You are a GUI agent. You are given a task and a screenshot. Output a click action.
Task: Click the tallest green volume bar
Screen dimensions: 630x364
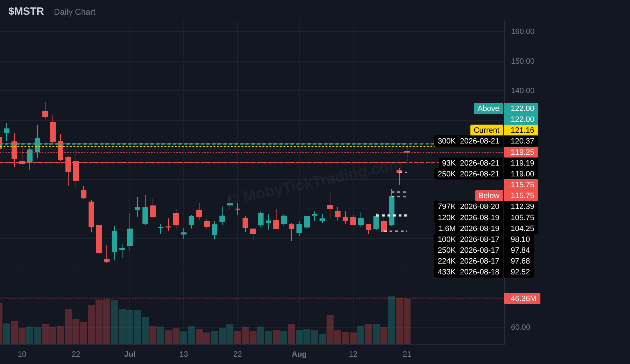coord(392,320)
